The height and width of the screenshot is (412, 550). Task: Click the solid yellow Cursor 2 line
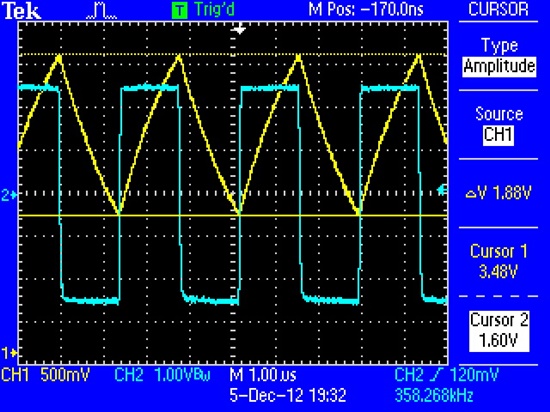tap(233, 215)
